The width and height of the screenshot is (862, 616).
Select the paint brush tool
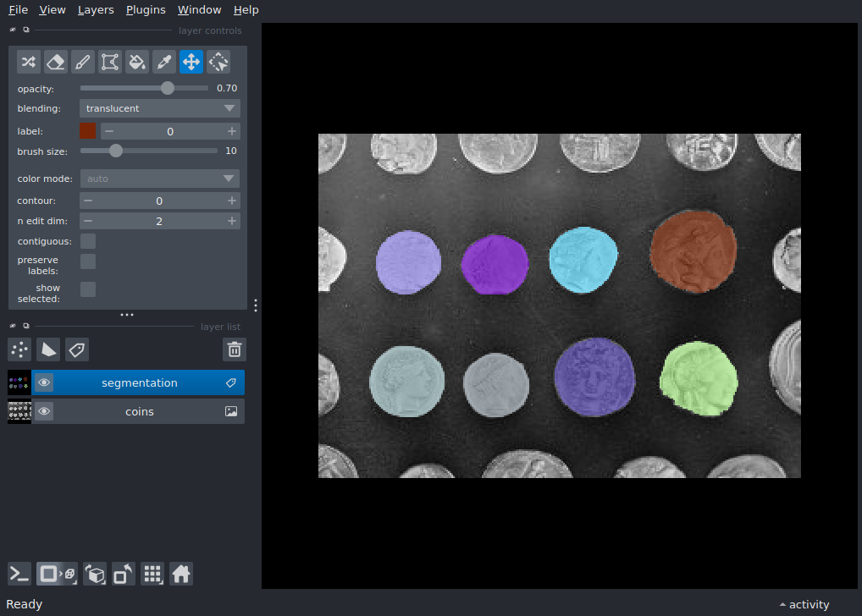[x=82, y=62]
